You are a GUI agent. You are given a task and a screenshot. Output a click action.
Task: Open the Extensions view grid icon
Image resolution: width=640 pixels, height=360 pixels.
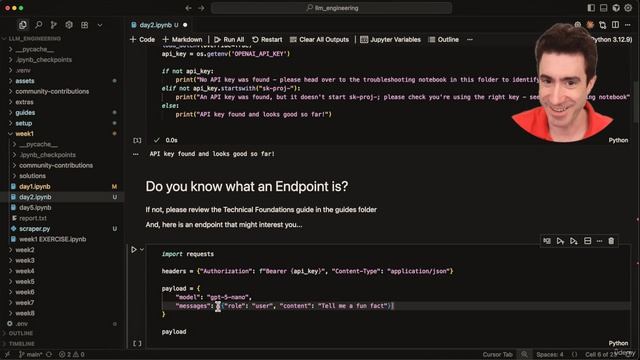pos(84,25)
